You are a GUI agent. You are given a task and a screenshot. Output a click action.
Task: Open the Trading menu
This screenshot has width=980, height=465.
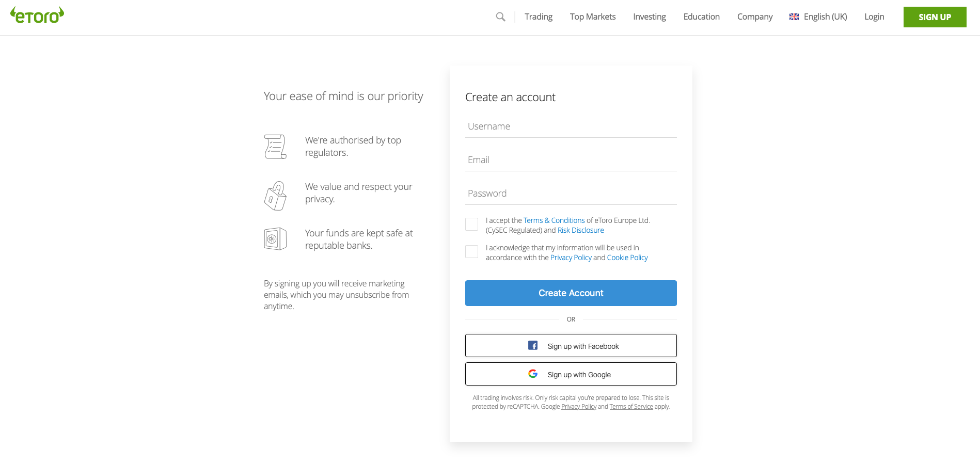pyautogui.click(x=539, y=17)
